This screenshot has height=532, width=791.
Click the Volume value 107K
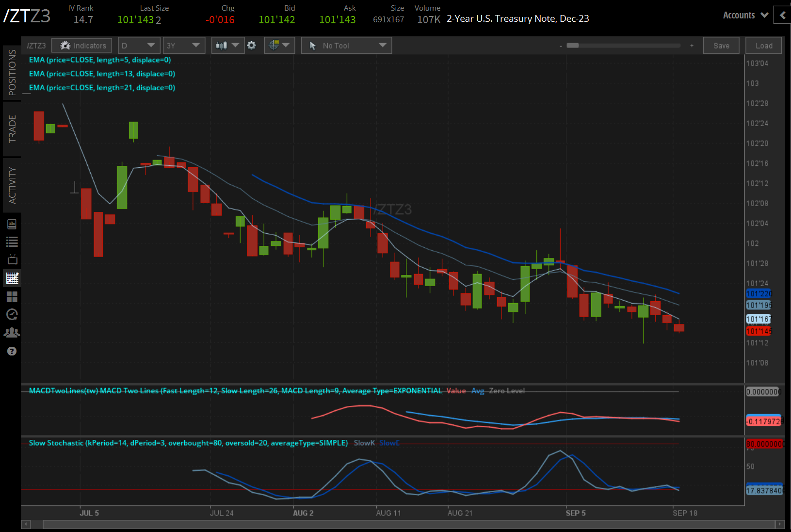coord(429,20)
